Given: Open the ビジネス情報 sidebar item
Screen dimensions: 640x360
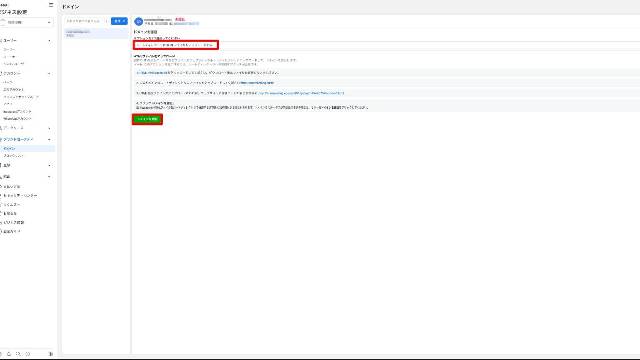Looking at the screenshot, I should (13, 222).
